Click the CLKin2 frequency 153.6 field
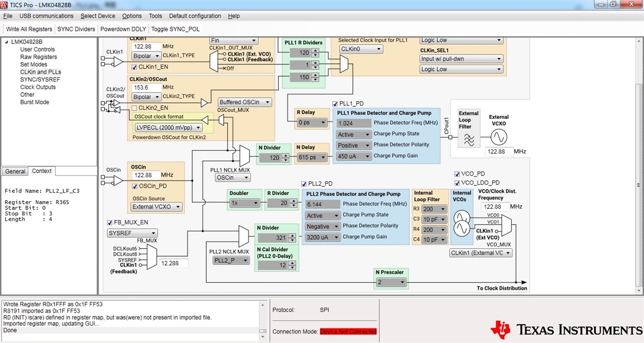Viewport: 644px width, 343px height. (146, 87)
